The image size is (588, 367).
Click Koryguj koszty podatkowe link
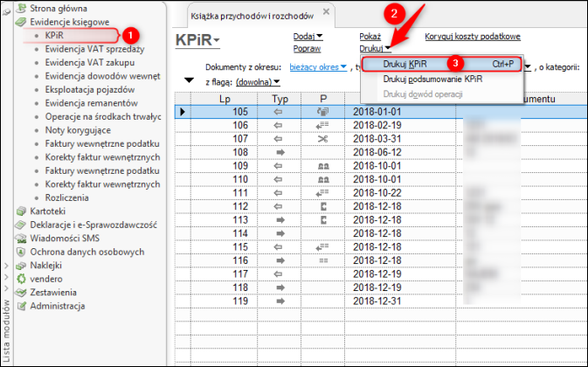point(473,37)
